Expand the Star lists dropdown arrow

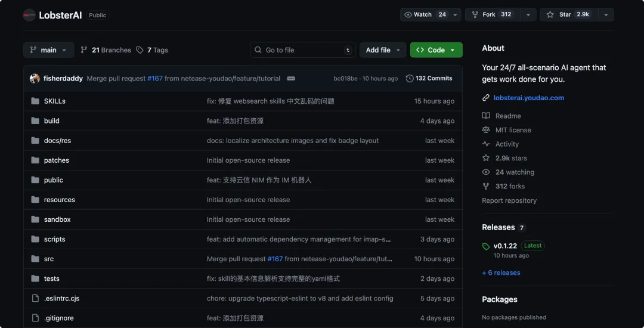(x=606, y=14)
